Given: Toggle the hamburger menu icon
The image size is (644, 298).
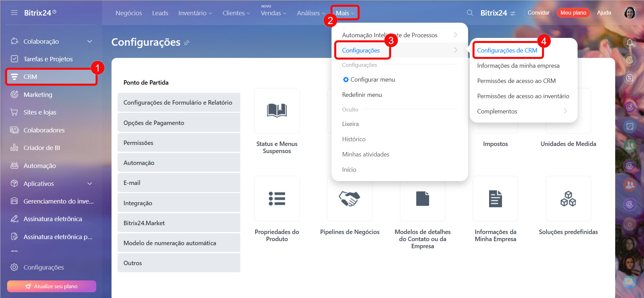Looking at the screenshot, I should pos(14,13).
